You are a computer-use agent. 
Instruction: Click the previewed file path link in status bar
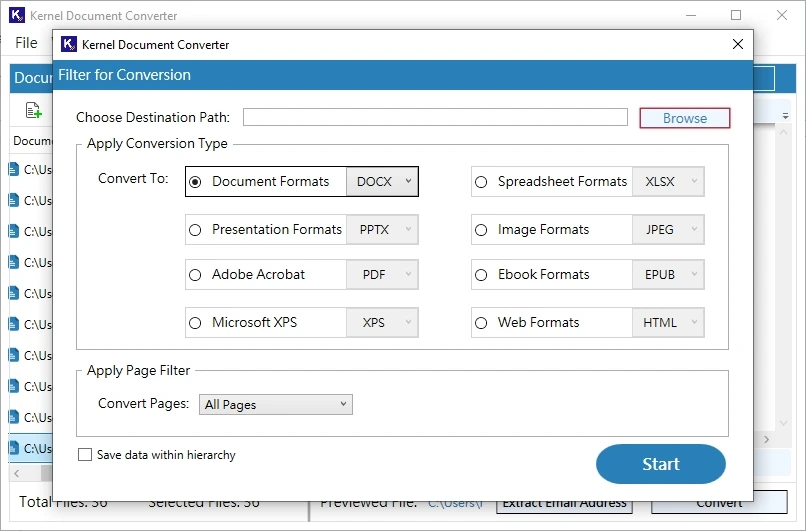tap(455, 504)
